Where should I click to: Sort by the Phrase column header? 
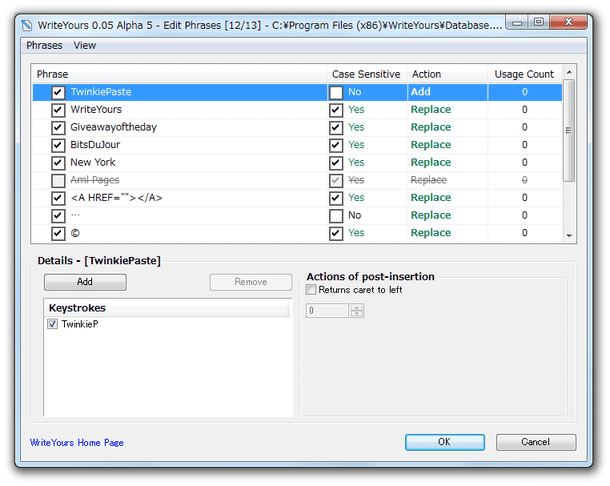[x=179, y=74]
